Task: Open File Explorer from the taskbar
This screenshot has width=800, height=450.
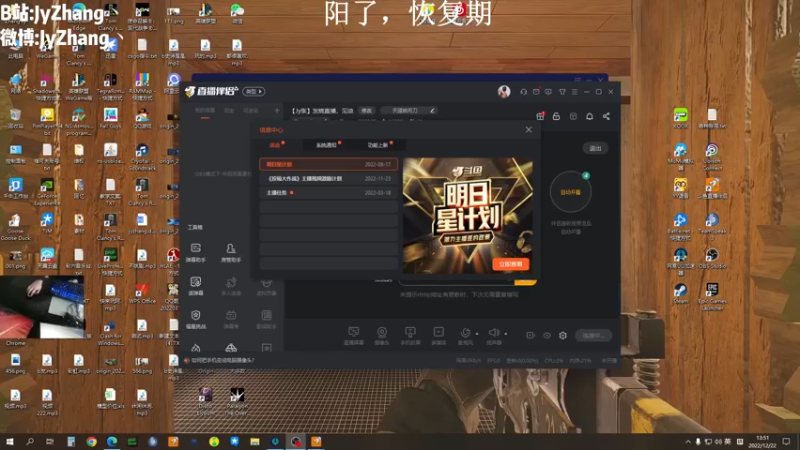Action: [x=255, y=441]
